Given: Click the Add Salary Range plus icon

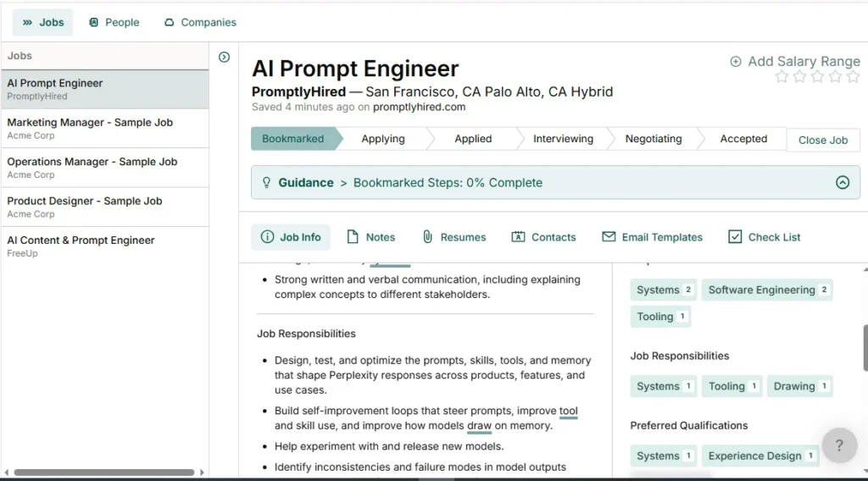Looking at the screenshot, I should [x=736, y=61].
